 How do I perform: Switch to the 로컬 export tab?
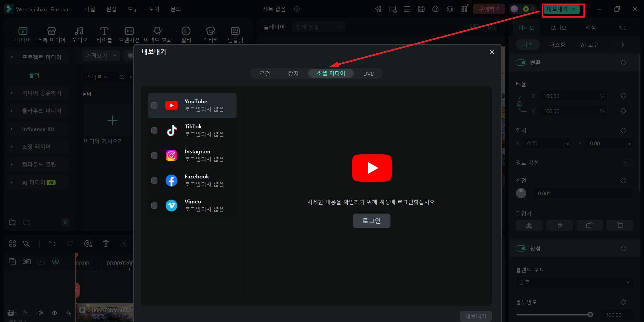click(x=264, y=74)
